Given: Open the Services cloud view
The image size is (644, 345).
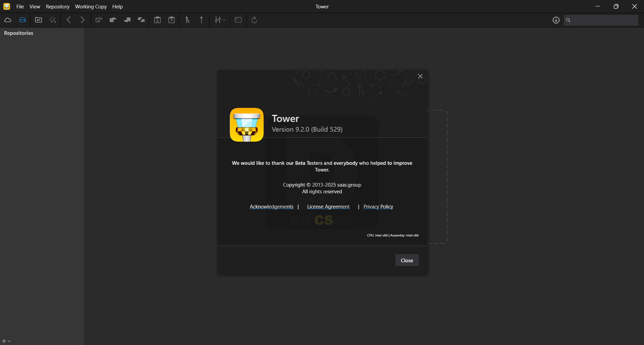Looking at the screenshot, I should pyautogui.click(x=8, y=20).
